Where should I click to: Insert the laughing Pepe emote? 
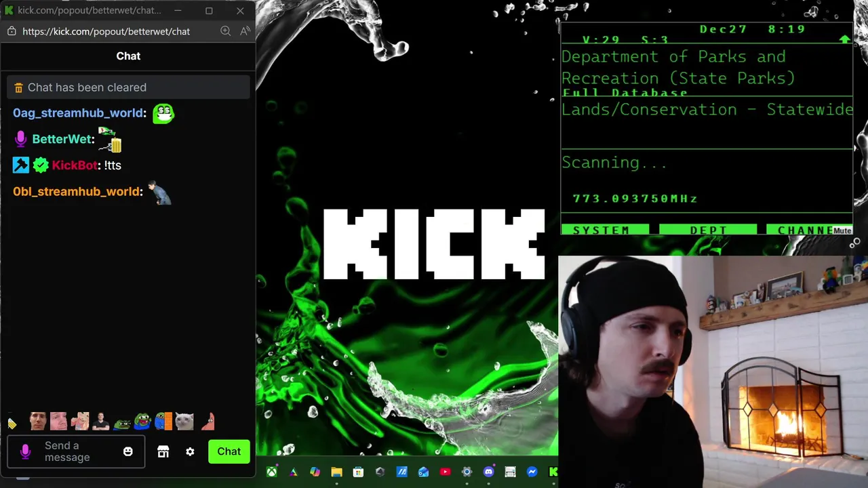click(x=142, y=422)
